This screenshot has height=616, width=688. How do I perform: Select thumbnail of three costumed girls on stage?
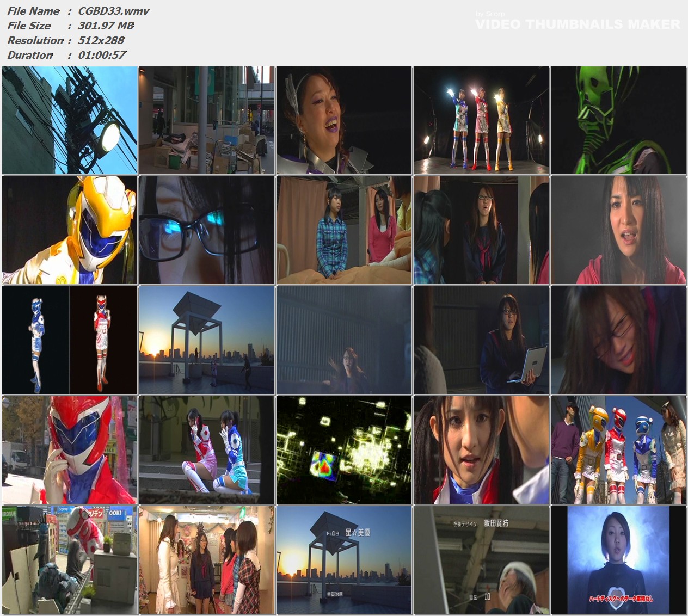(x=481, y=120)
